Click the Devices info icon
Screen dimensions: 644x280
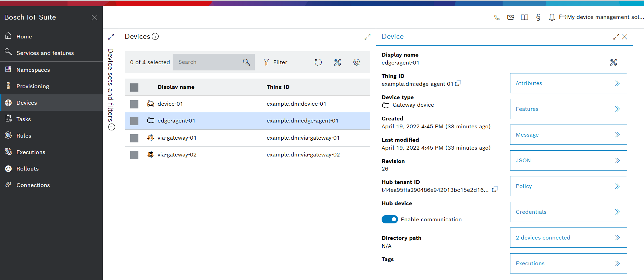155,36
